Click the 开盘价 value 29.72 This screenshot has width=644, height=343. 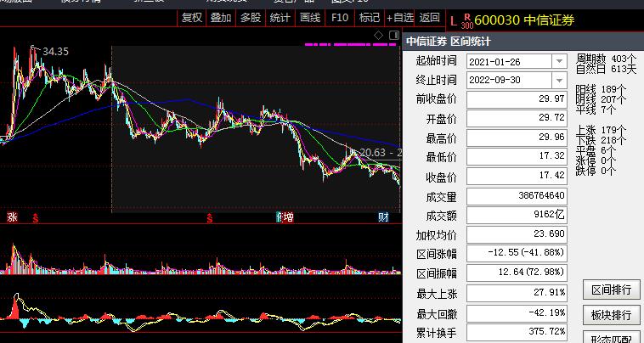pyautogui.click(x=517, y=118)
